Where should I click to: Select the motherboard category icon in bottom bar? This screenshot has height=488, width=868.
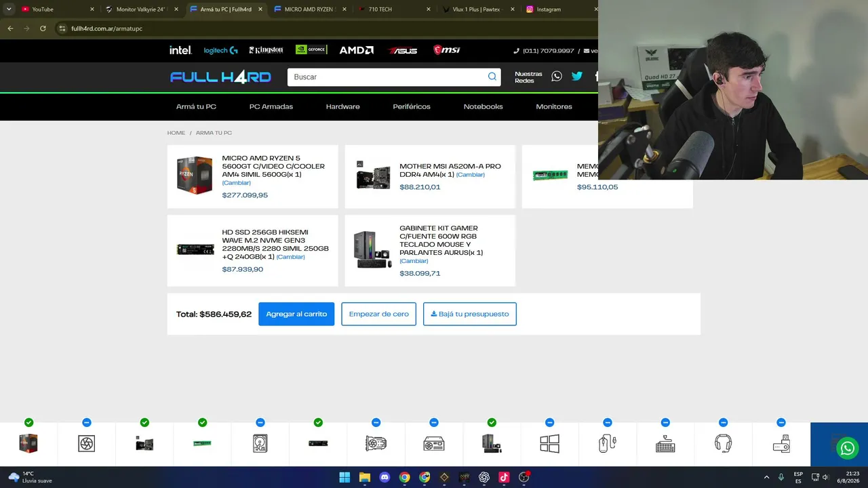(144, 444)
